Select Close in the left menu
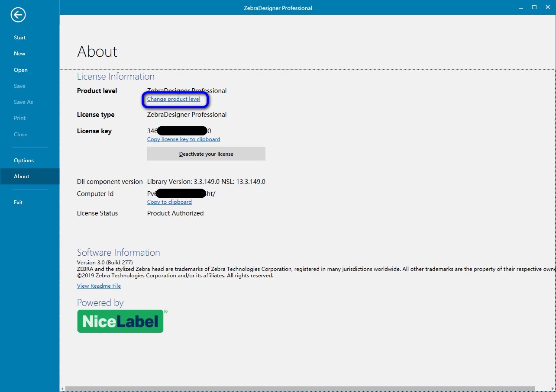 [x=20, y=134]
